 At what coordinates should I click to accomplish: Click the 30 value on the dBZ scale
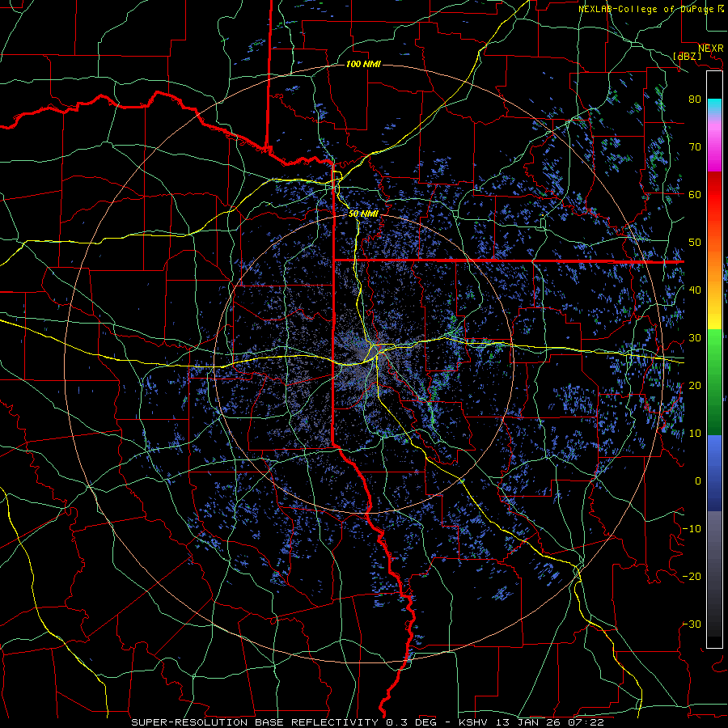click(695, 337)
